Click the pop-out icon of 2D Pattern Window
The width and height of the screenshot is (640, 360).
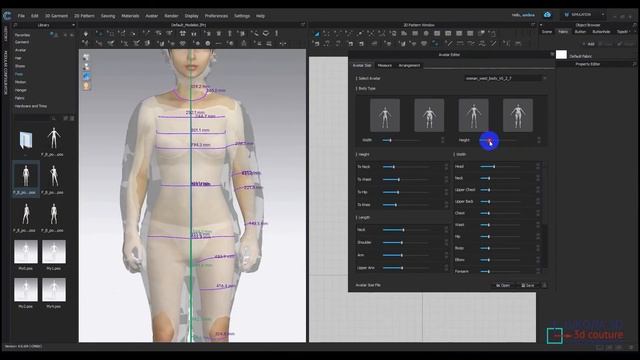pos(533,25)
